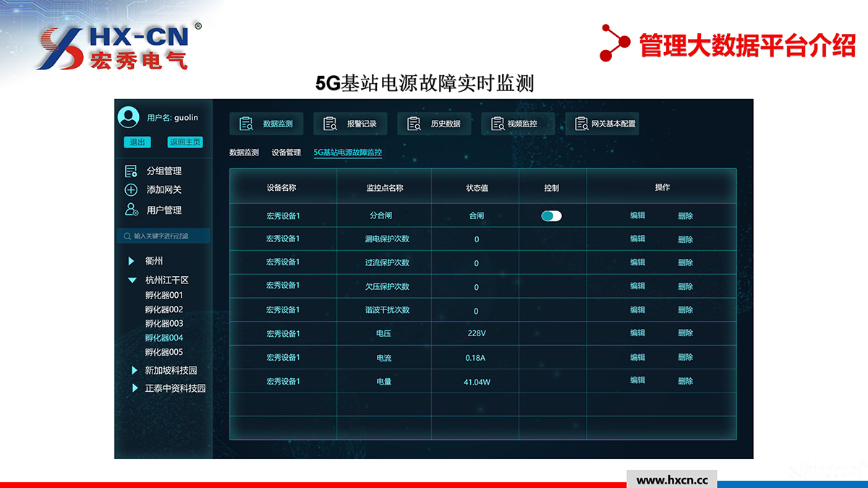Switch to the 设备管理 tab
Viewport: 868px width, 488px height.
(x=286, y=153)
